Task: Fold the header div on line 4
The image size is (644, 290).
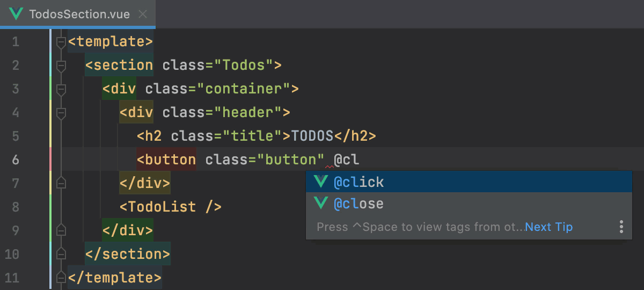Action: click(61, 113)
